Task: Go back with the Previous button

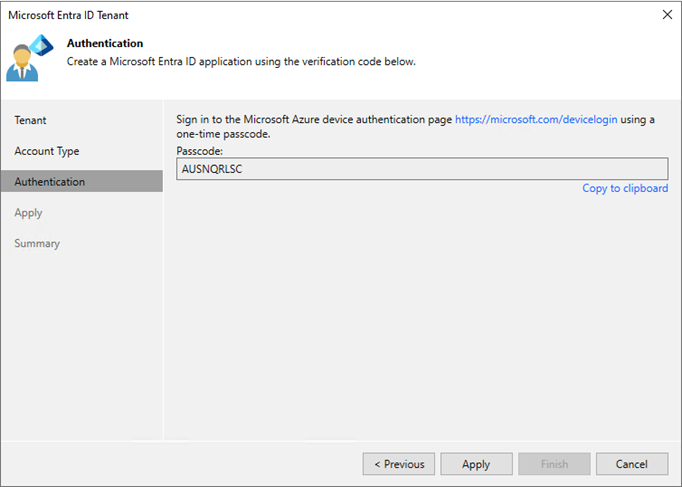Action: [x=399, y=464]
